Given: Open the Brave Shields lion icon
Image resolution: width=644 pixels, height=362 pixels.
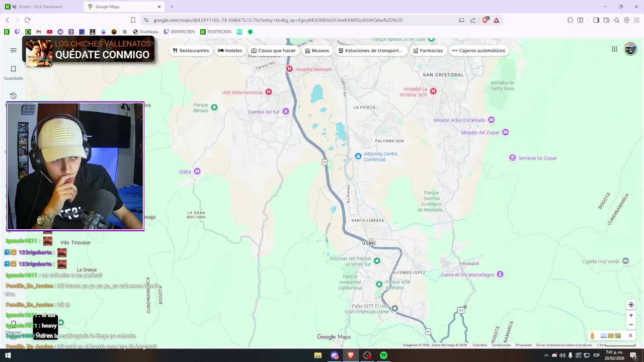Looking at the screenshot, I should [486, 20].
